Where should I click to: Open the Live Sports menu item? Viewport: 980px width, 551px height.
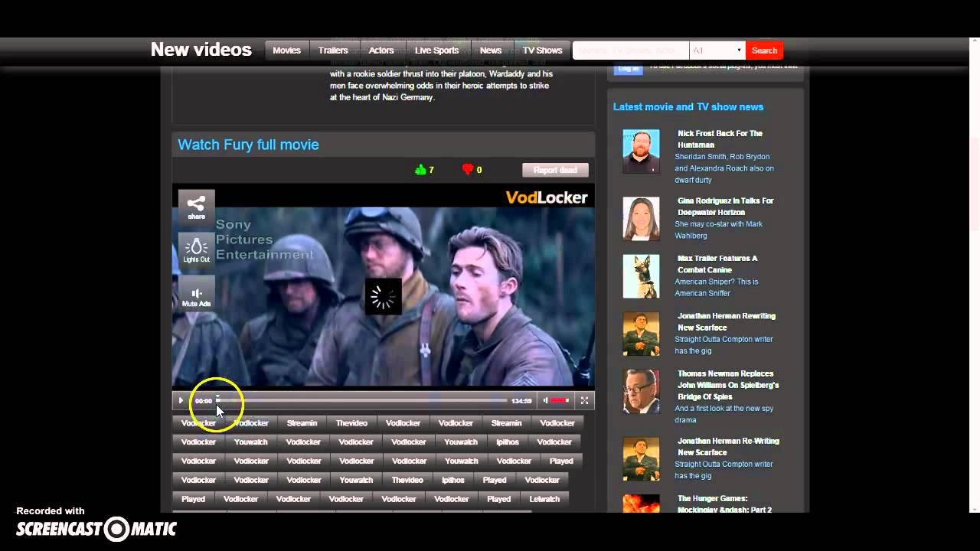point(436,51)
